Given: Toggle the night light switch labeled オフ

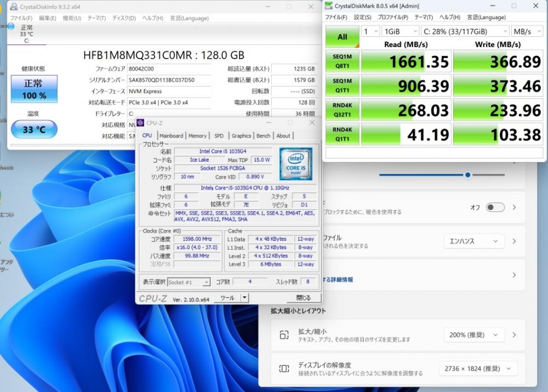Looking at the screenshot, I should (x=495, y=207).
